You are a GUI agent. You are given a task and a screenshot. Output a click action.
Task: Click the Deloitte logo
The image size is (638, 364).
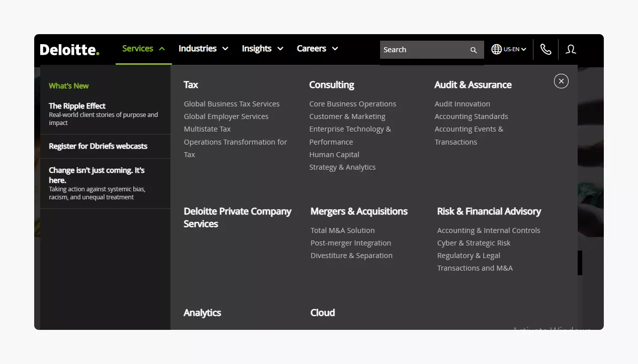point(70,49)
